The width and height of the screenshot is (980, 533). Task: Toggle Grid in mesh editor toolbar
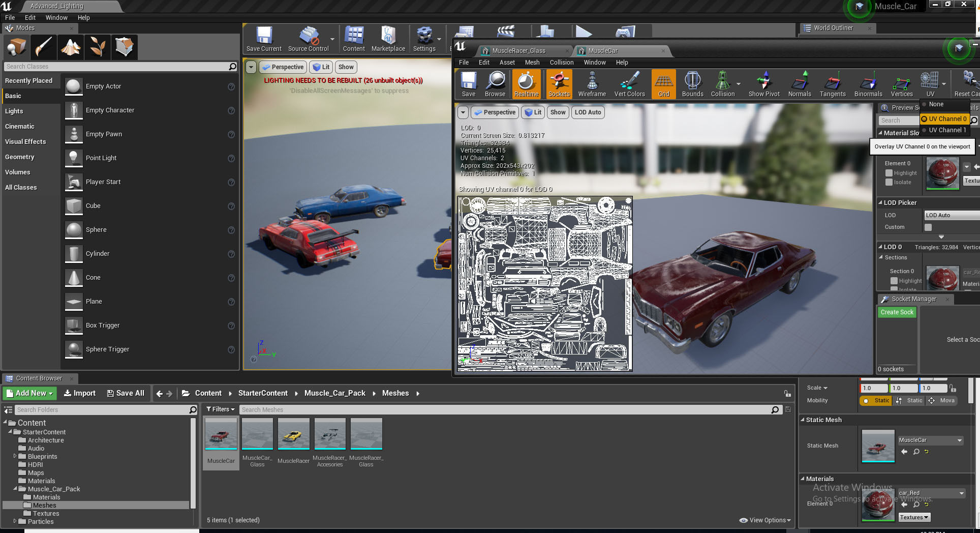pos(664,84)
